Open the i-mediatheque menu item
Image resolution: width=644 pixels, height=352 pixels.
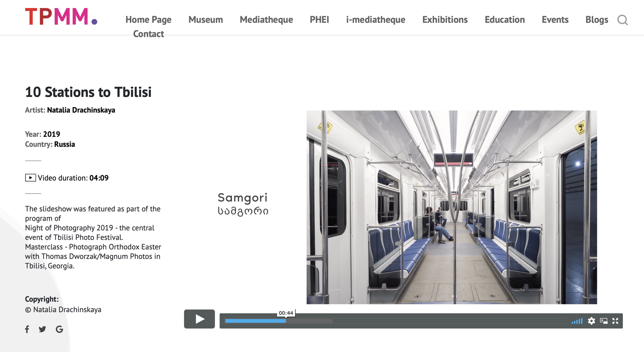click(x=375, y=20)
